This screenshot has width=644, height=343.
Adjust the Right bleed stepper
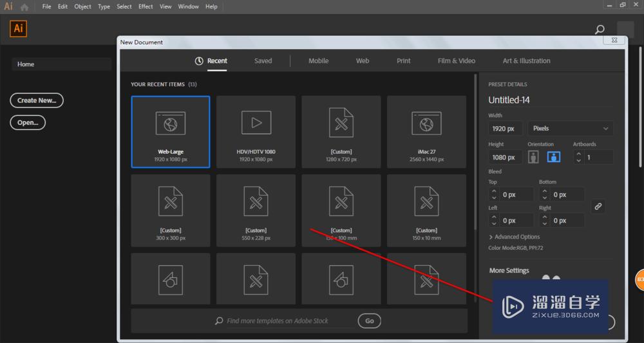[545, 220]
